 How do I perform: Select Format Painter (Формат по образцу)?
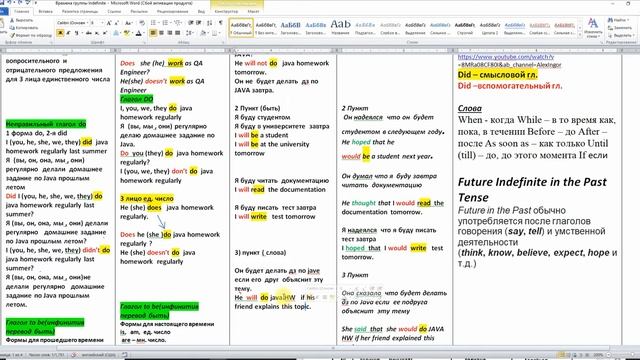(x=31, y=36)
